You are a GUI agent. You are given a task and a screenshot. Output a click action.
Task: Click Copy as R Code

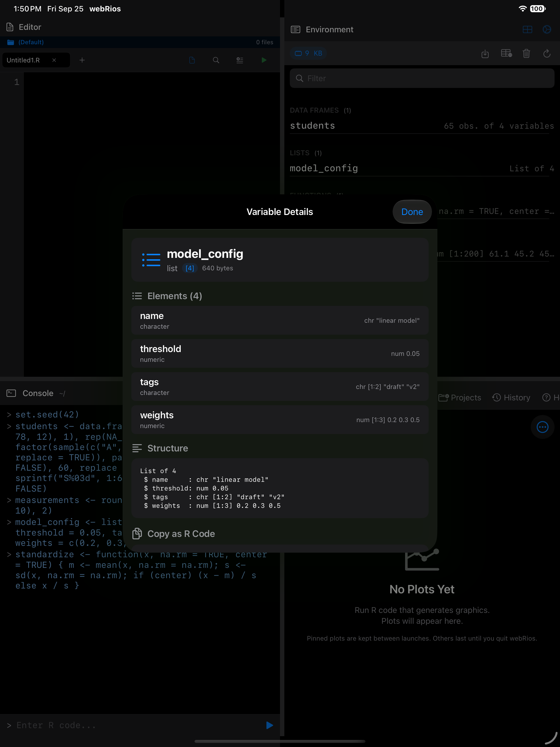[174, 534]
